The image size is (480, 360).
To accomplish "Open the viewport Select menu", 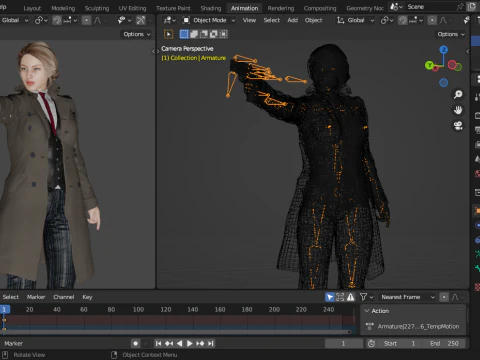I will click(272, 21).
